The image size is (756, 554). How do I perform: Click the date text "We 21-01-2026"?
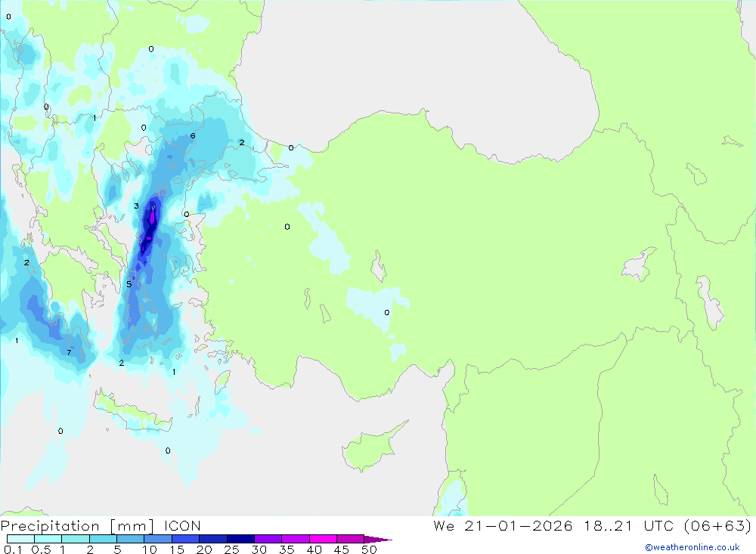[503, 525]
